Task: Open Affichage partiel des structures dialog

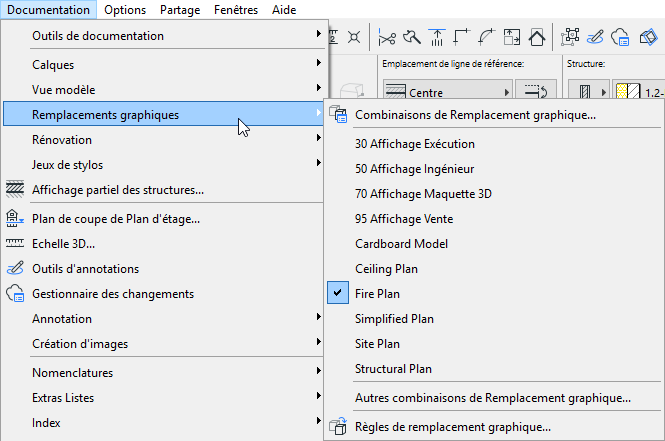Action: tap(163, 190)
